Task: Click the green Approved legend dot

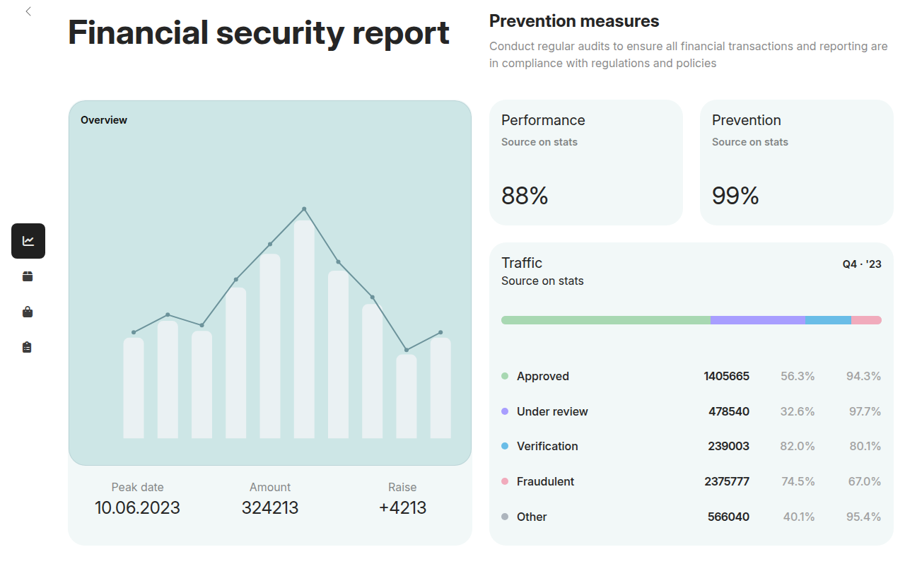Action: tap(505, 376)
